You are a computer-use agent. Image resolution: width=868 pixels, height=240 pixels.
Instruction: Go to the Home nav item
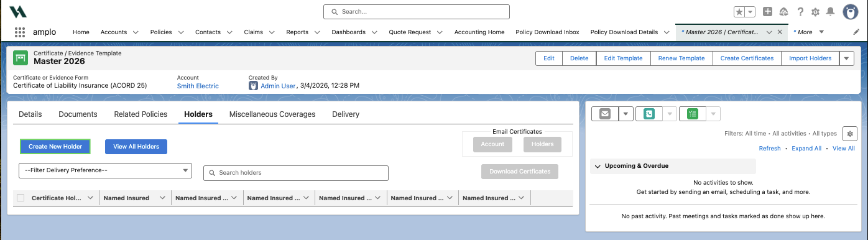click(x=81, y=32)
